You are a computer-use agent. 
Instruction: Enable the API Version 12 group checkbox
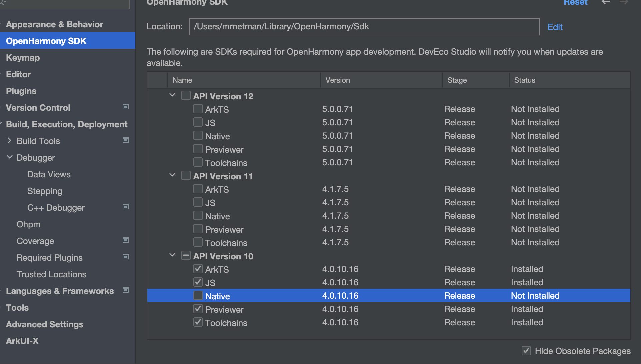click(x=186, y=96)
